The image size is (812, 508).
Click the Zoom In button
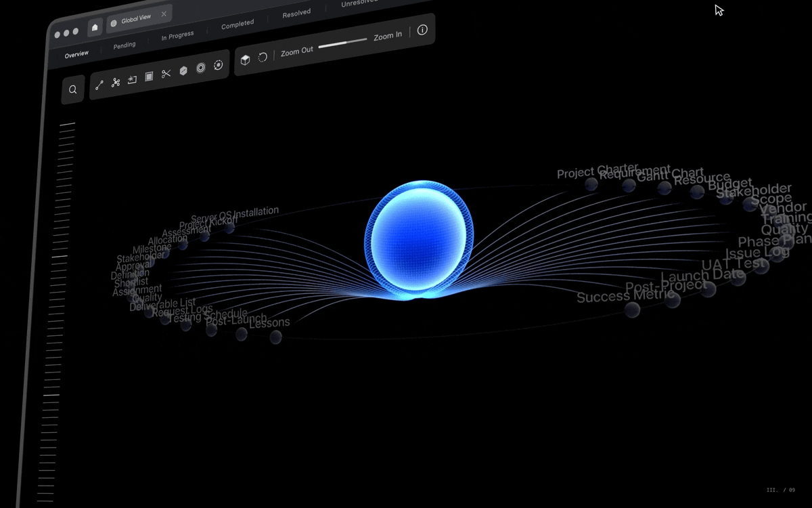[388, 36]
